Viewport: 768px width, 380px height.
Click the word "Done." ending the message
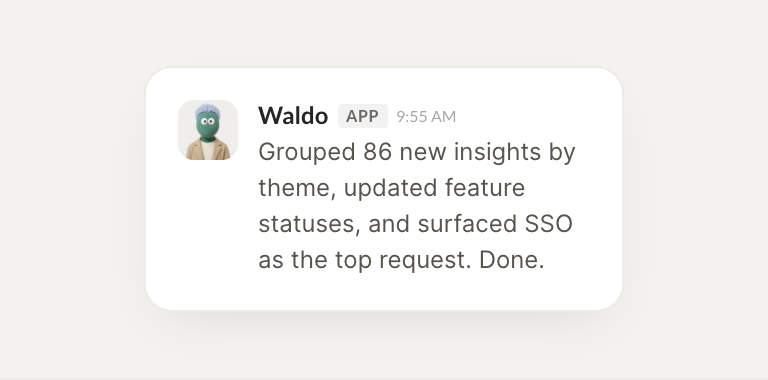511,260
